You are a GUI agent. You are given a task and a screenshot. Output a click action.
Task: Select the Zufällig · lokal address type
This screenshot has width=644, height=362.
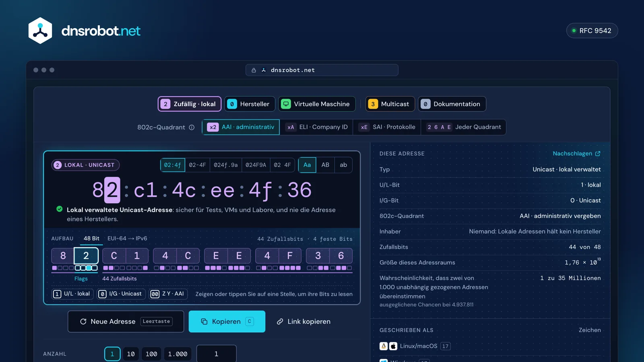tap(190, 104)
